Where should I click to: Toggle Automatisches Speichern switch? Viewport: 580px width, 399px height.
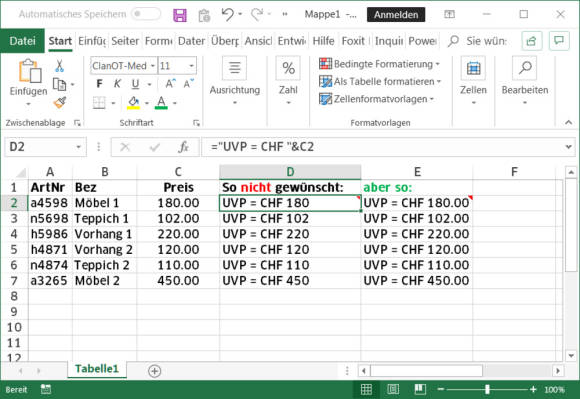pyautogui.click(x=146, y=14)
